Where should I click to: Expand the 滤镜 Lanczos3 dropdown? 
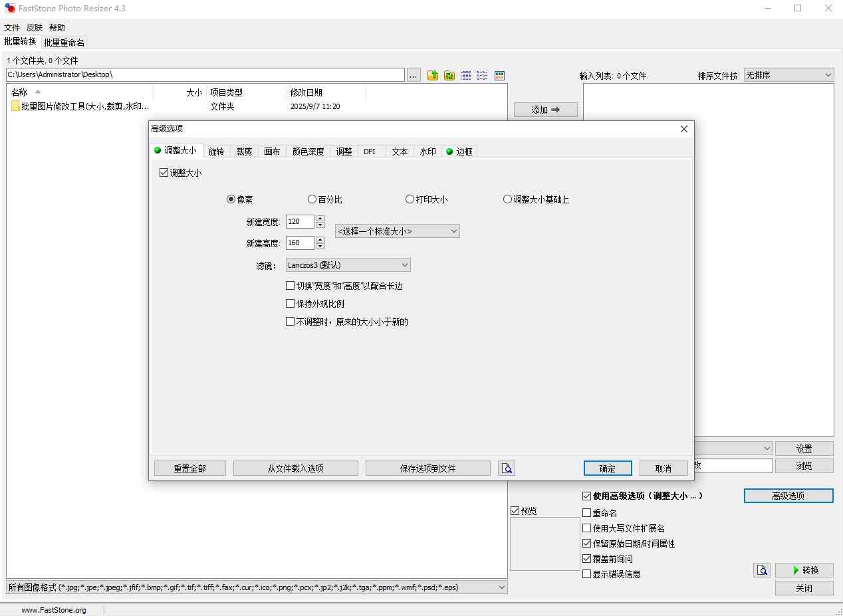(348, 265)
